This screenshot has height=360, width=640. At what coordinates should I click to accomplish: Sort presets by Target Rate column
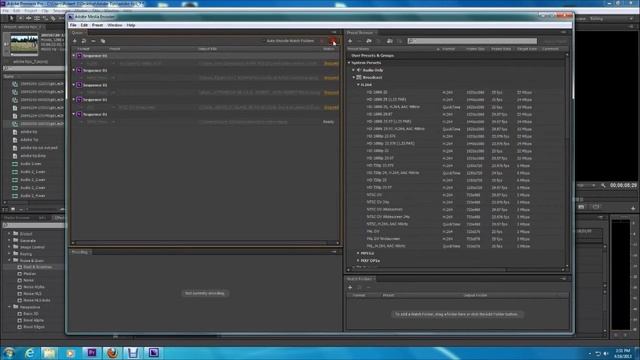pos(527,49)
